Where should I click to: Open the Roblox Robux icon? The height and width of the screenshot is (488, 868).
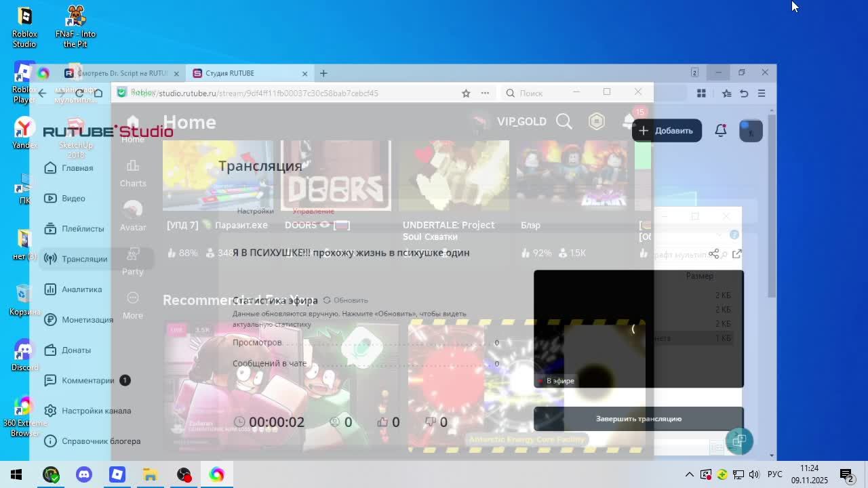597,121
